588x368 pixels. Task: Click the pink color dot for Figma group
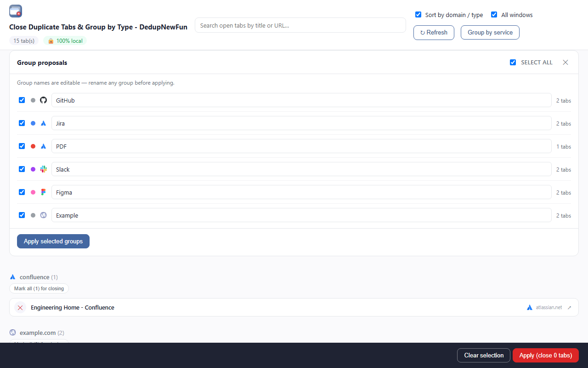tap(33, 192)
